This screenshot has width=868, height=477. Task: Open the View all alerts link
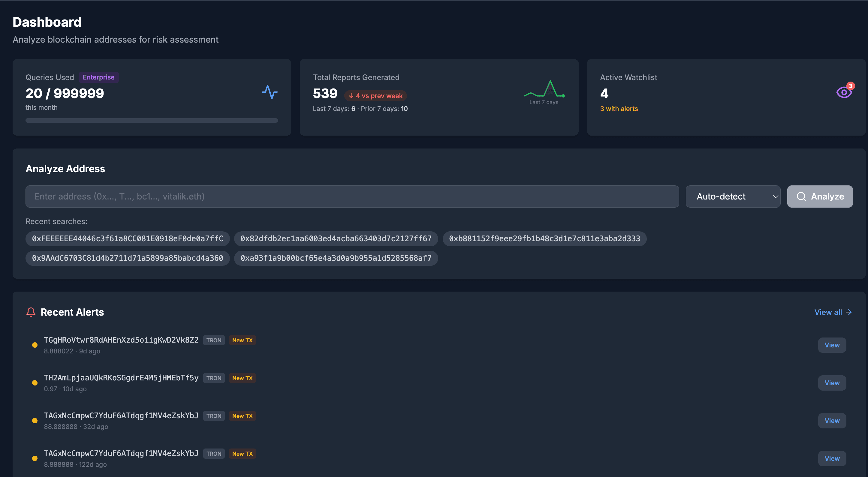pyautogui.click(x=833, y=312)
